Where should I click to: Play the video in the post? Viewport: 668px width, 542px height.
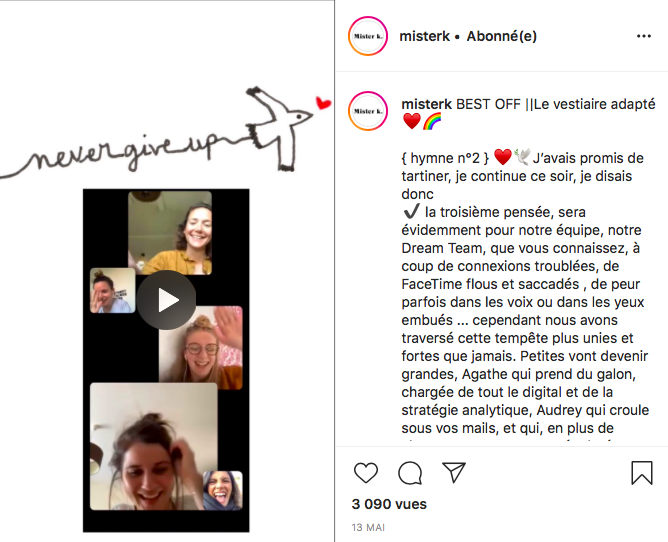point(167,300)
